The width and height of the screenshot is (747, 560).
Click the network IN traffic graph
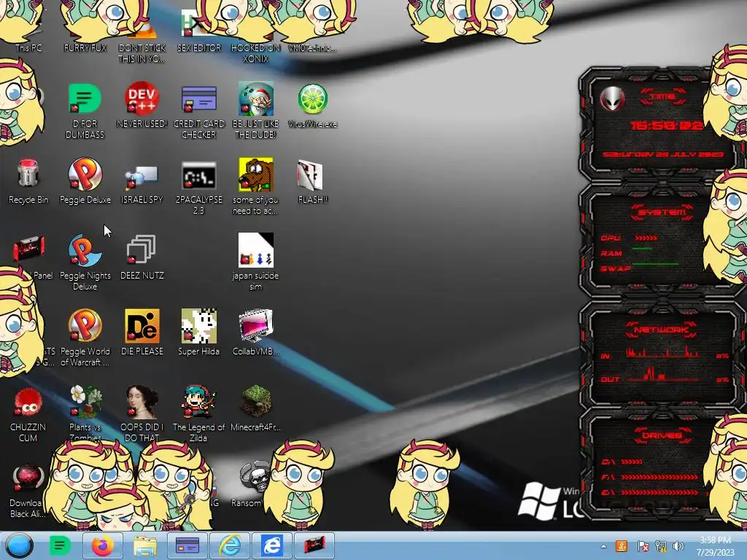point(662,352)
